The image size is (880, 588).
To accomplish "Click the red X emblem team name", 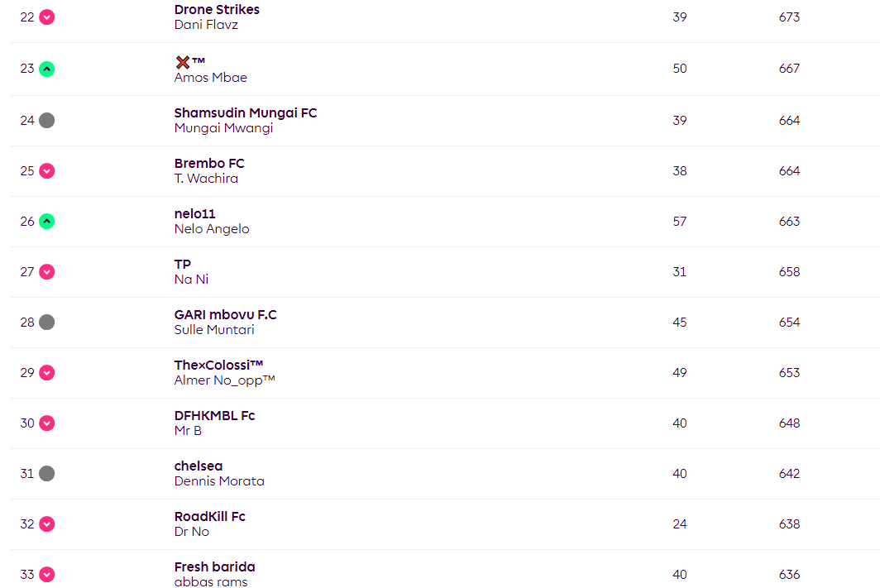I will click(x=190, y=62).
